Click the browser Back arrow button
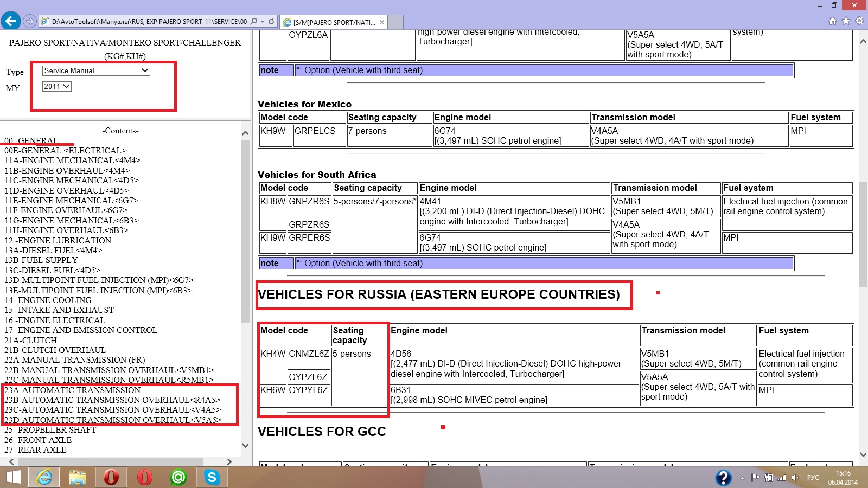 (11, 21)
